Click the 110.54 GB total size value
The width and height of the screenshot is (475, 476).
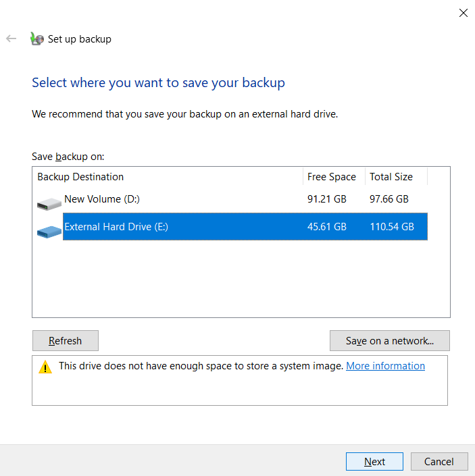point(391,227)
